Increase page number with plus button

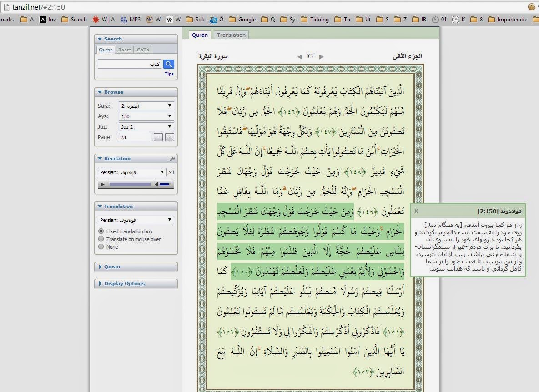click(170, 137)
